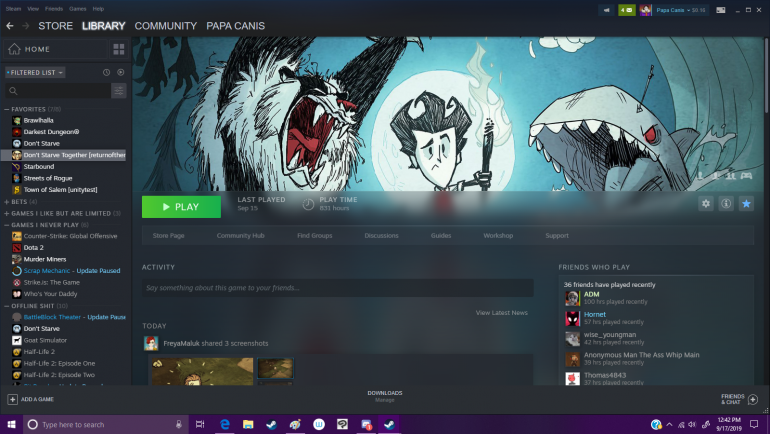Viewport: 770px width, 434px height.
Task: Select Half-Life 2: Episode One
Action: pyautogui.click(x=59, y=363)
